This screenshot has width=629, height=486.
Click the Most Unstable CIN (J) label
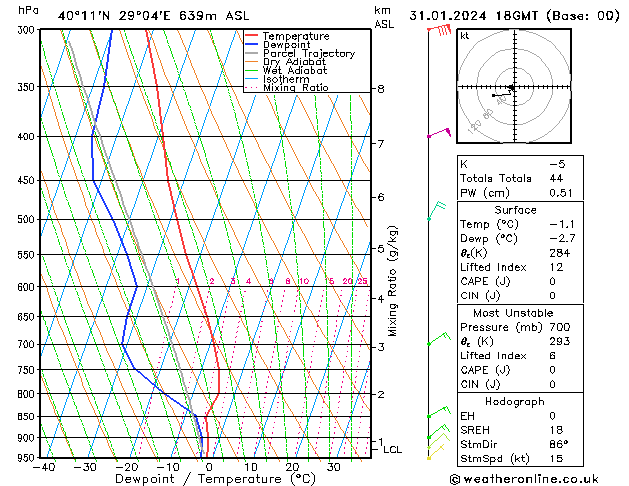coord(480,384)
